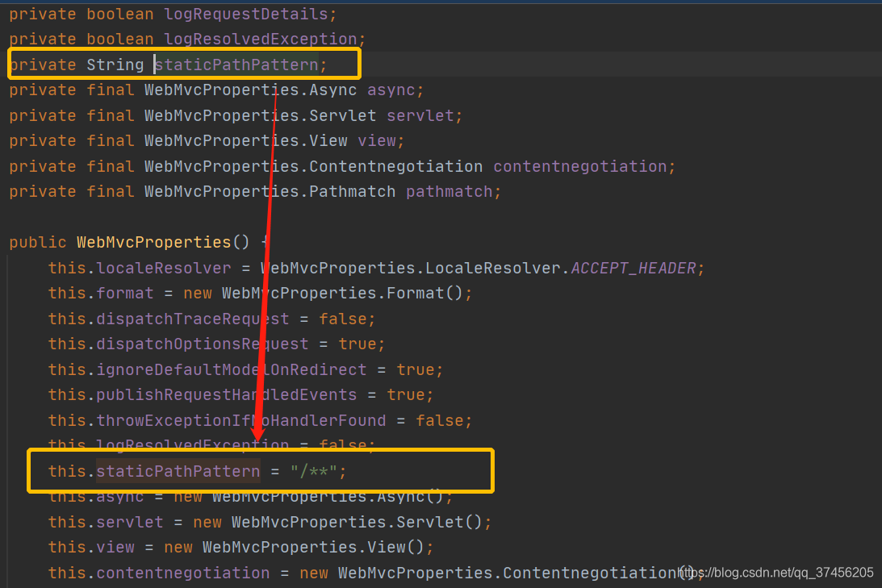882x588 pixels.
Task: Click the text cursor position after 'String'
Action: click(154, 64)
